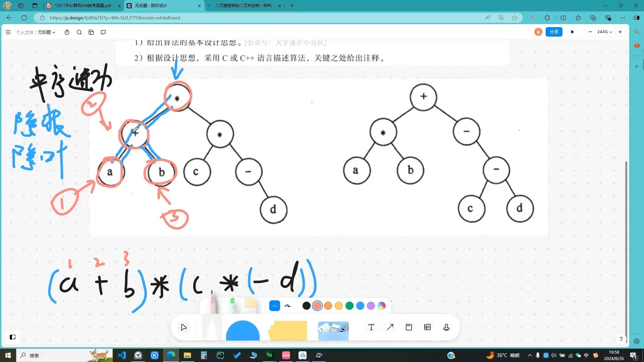Screen dimensions: 644x362
Task: Open the hamburger main menu
Action: tap(8, 32)
